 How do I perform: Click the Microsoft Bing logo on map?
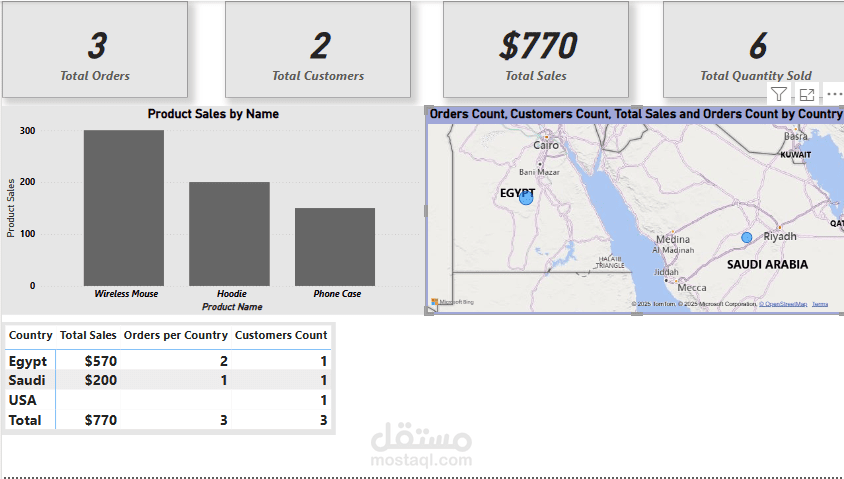453,302
